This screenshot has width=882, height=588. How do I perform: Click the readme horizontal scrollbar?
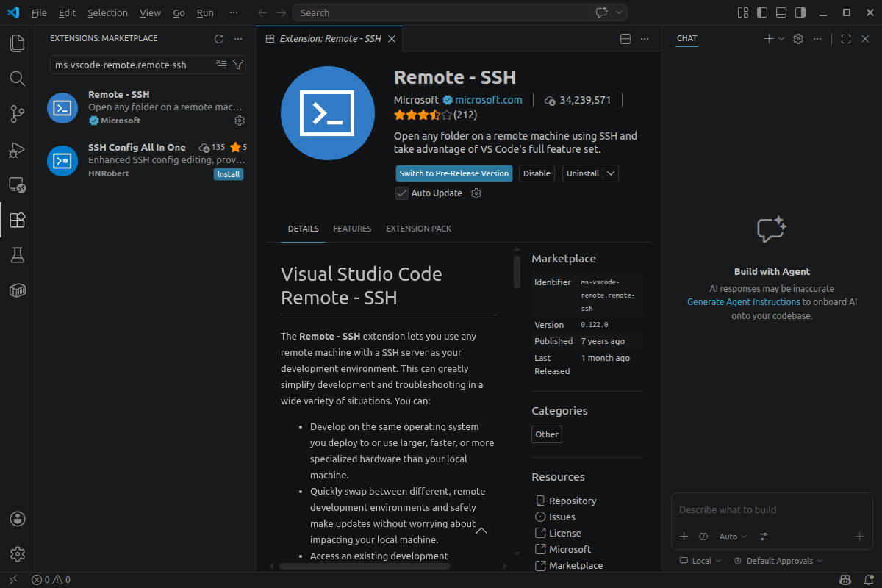[365, 566]
